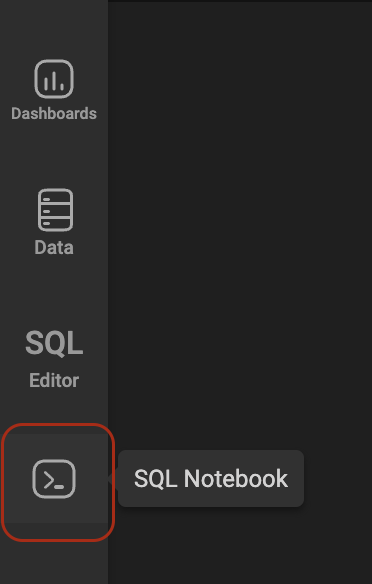Viewport: 372px width, 584px height.
Task: Select the Data label in the sidebar
Action: [54, 247]
